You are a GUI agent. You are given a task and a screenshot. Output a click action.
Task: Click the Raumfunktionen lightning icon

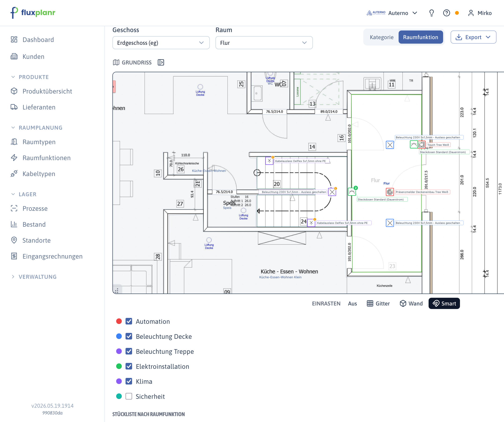[14, 158]
